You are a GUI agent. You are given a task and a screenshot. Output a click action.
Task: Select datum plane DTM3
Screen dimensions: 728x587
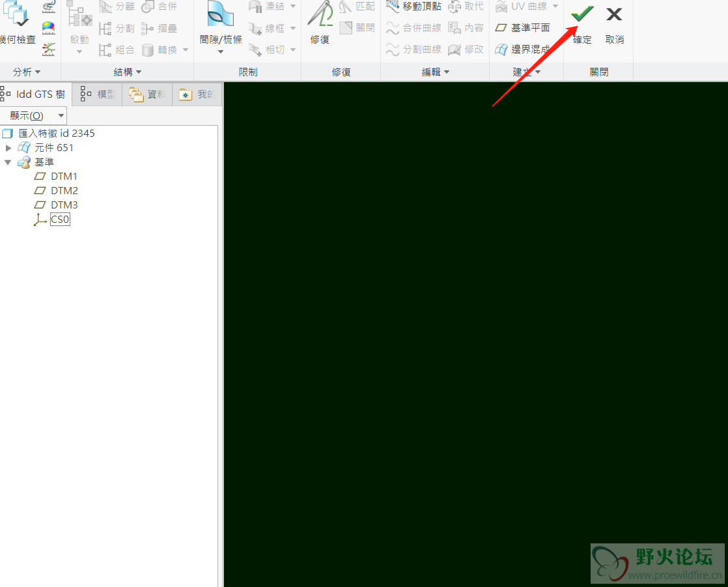[x=64, y=205]
